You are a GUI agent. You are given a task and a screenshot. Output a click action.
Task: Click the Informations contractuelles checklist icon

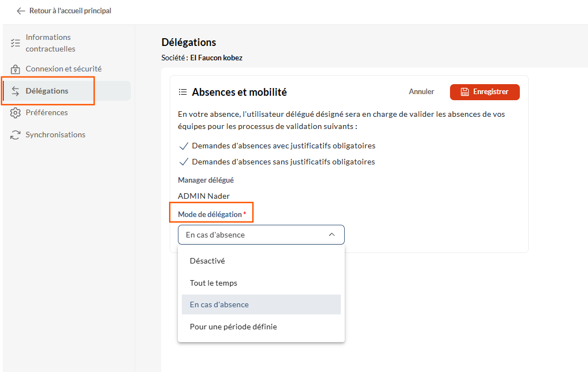point(16,43)
